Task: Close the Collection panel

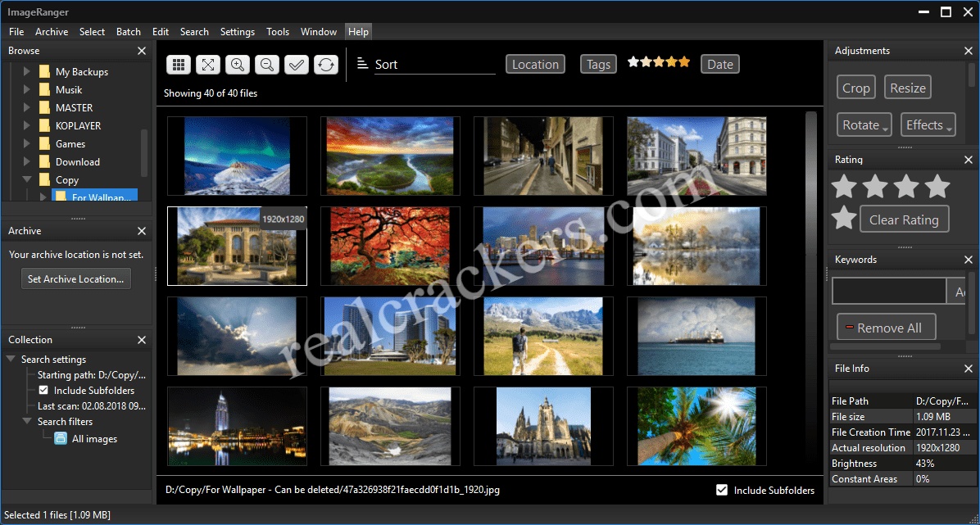Action: tap(142, 339)
